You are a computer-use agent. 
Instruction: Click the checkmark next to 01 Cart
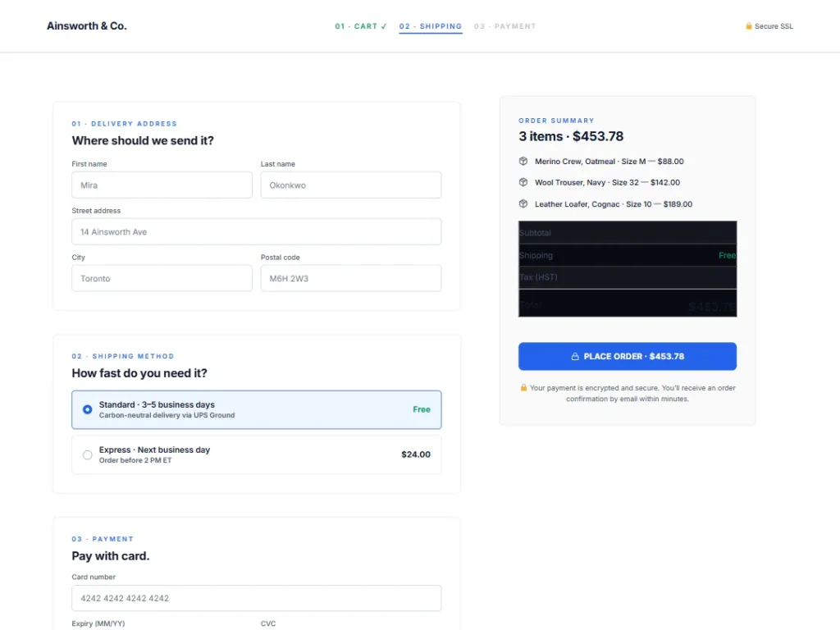coord(384,26)
